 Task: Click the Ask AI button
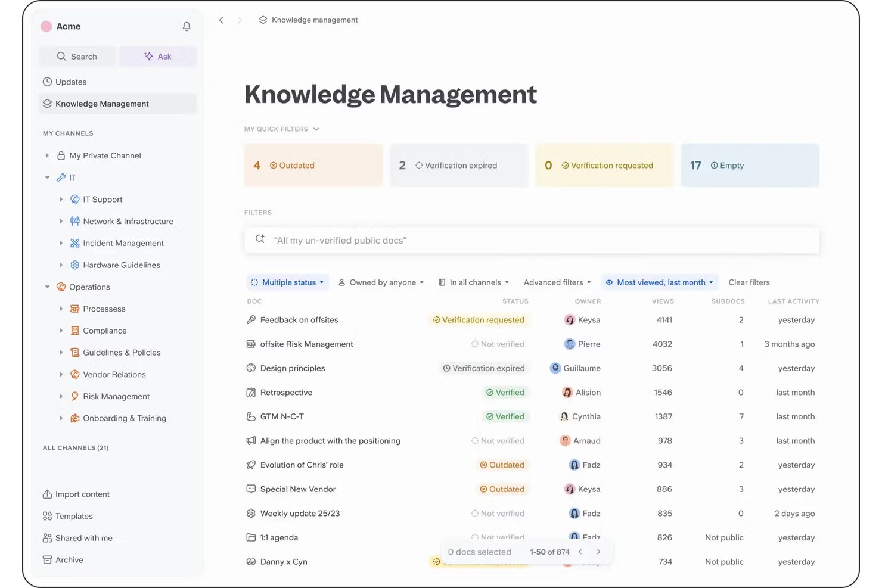158,57
